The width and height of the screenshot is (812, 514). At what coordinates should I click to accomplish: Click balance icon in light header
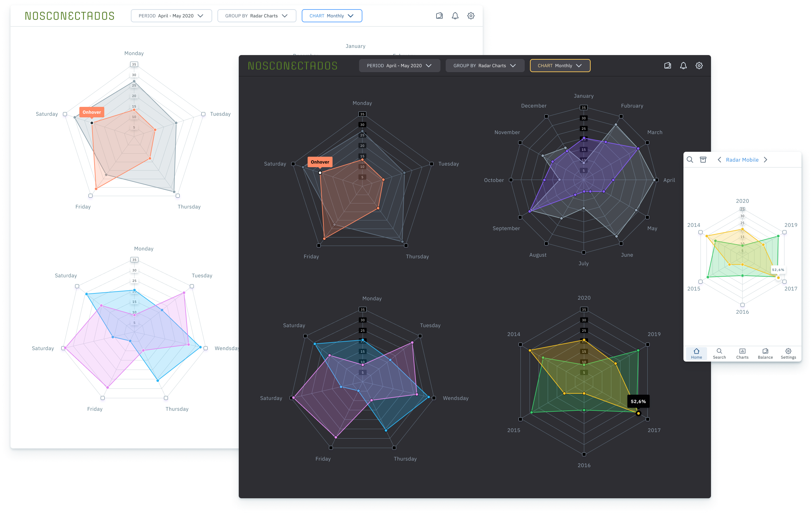click(439, 16)
